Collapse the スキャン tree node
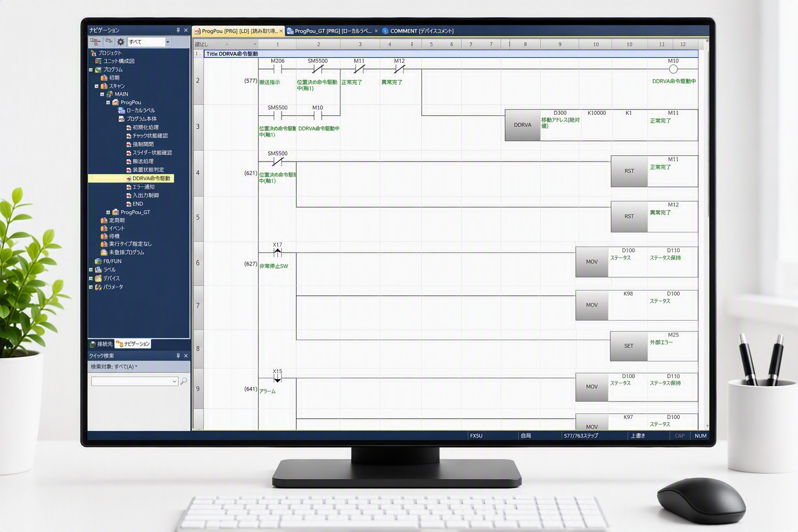The image size is (798, 532). [97, 86]
